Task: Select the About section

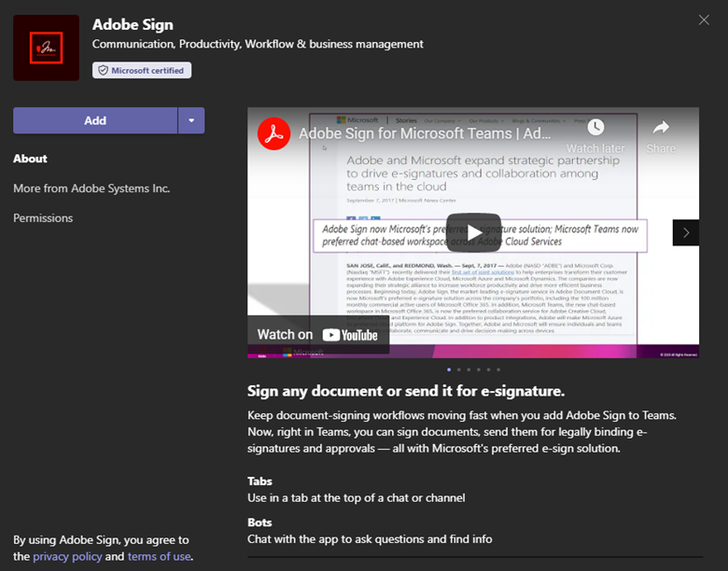Action: tap(30, 159)
